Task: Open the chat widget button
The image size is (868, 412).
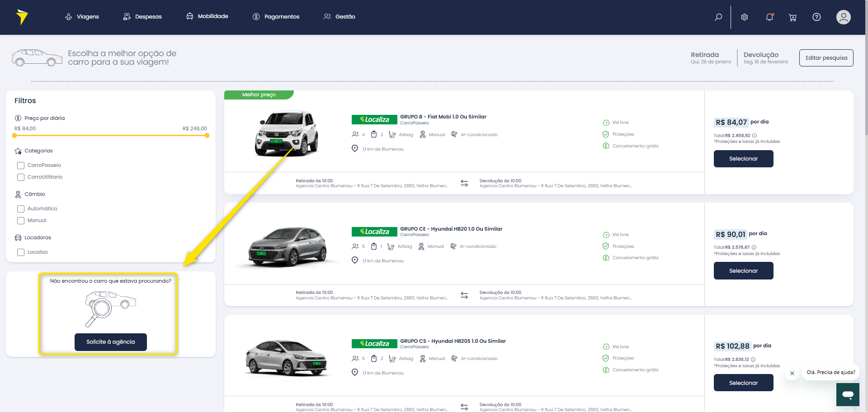Action: 848,394
